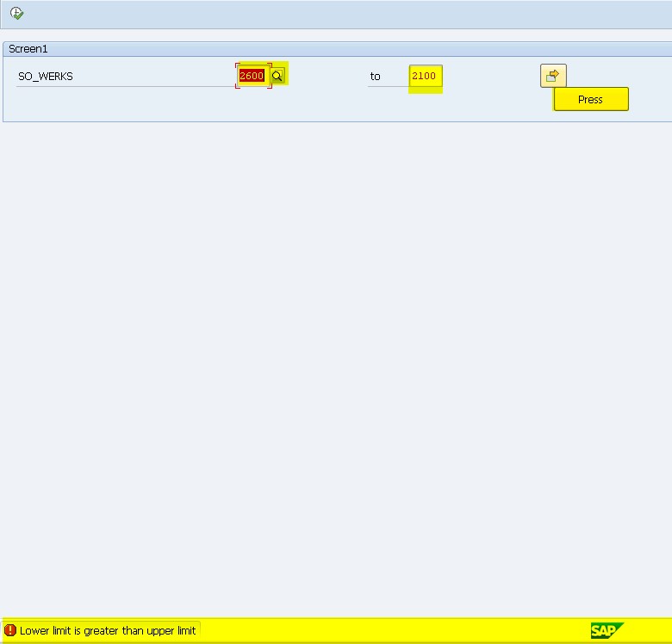Click the Execute clock icon in toolbar

16,13
